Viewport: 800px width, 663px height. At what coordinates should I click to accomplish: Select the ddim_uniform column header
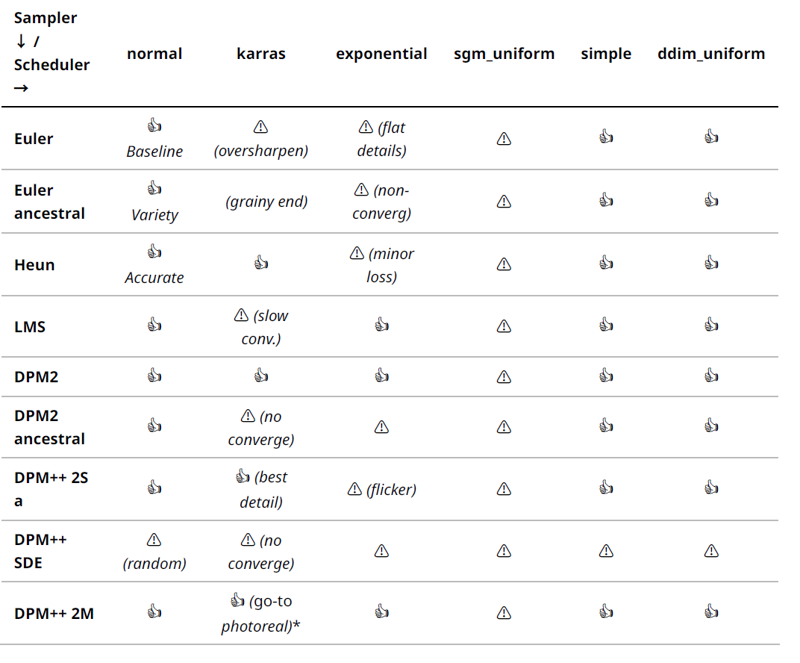point(711,54)
